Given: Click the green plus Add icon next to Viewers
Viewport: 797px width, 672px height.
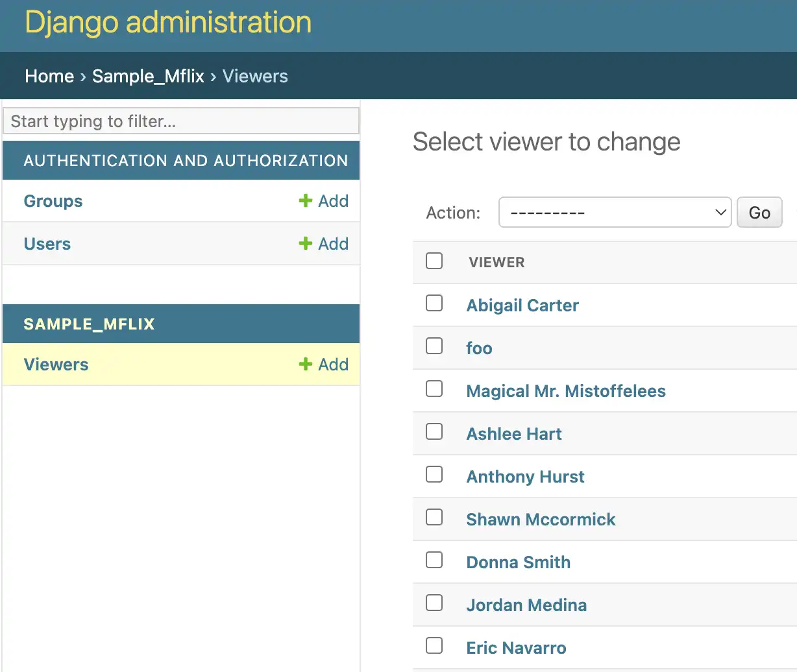Looking at the screenshot, I should 305,365.
